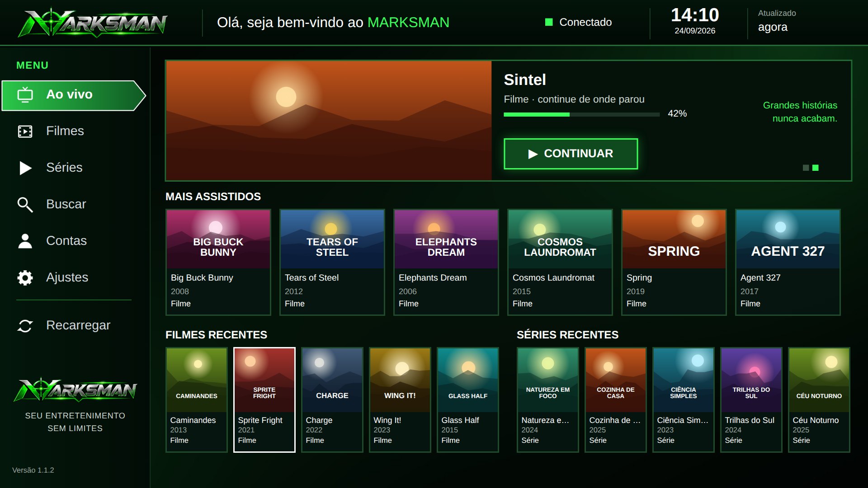Go to the Séries menu label
868x488 pixels.
pyautogui.click(x=64, y=168)
